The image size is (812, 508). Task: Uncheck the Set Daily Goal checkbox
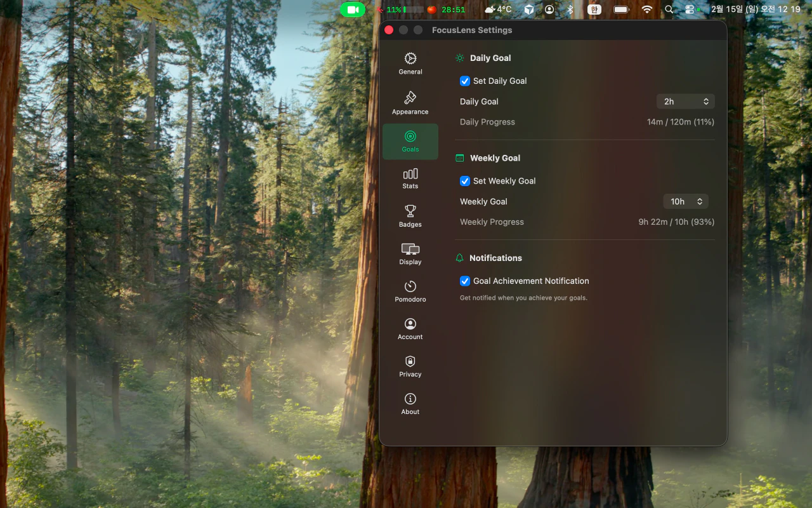(x=465, y=81)
